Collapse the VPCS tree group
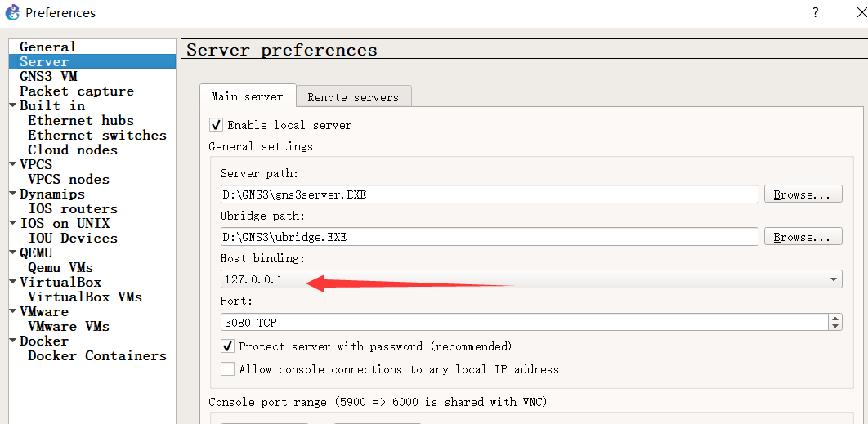Screen dimensions: 868x424 click(14, 164)
